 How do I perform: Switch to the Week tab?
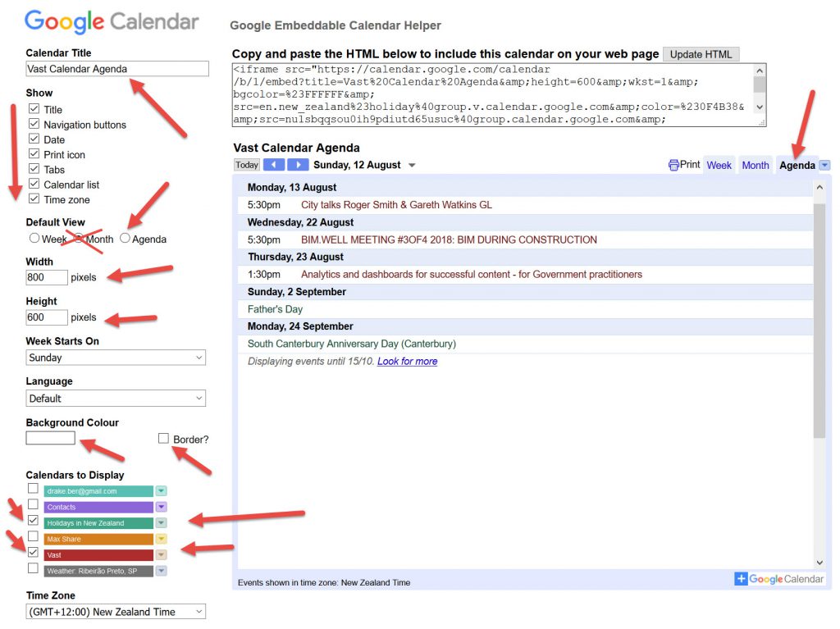click(719, 165)
